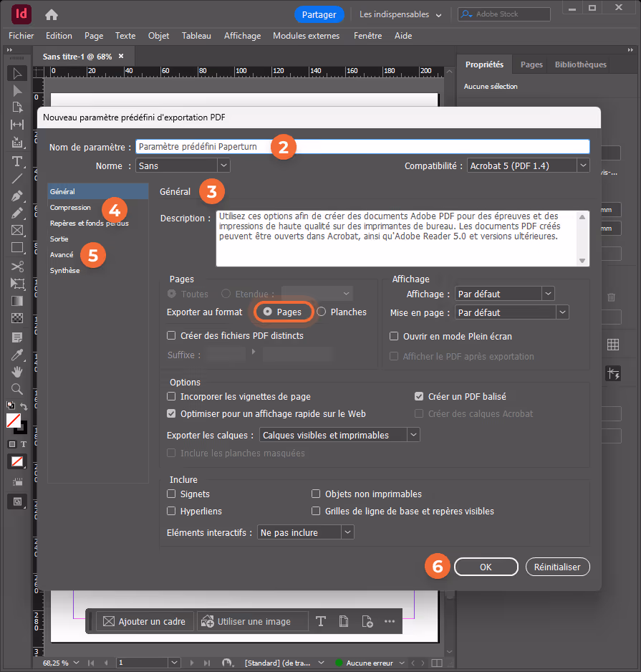Choose the Scissors tool

[x=17, y=267]
